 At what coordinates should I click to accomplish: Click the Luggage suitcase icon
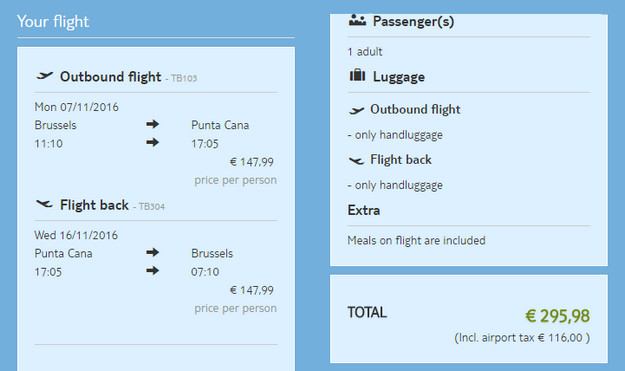tap(357, 75)
